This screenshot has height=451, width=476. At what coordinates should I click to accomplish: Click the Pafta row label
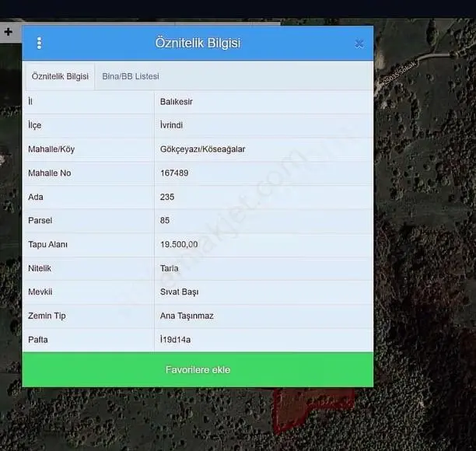click(x=38, y=339)
